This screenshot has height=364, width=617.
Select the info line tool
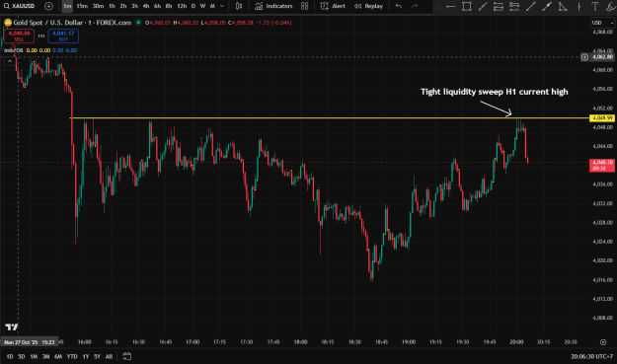click(547, 6)
